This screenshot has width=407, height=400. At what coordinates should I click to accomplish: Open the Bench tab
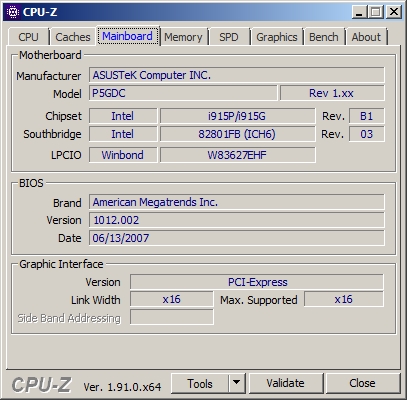point(324,37)
